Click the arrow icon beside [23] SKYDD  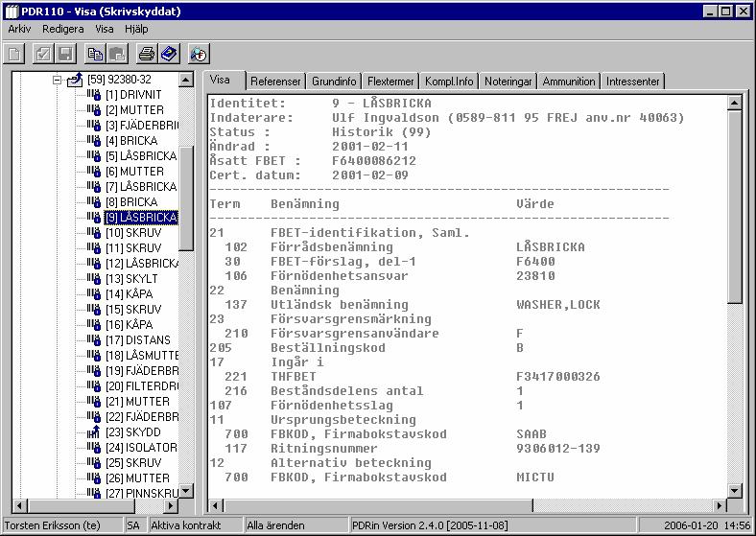pos(93,431)
